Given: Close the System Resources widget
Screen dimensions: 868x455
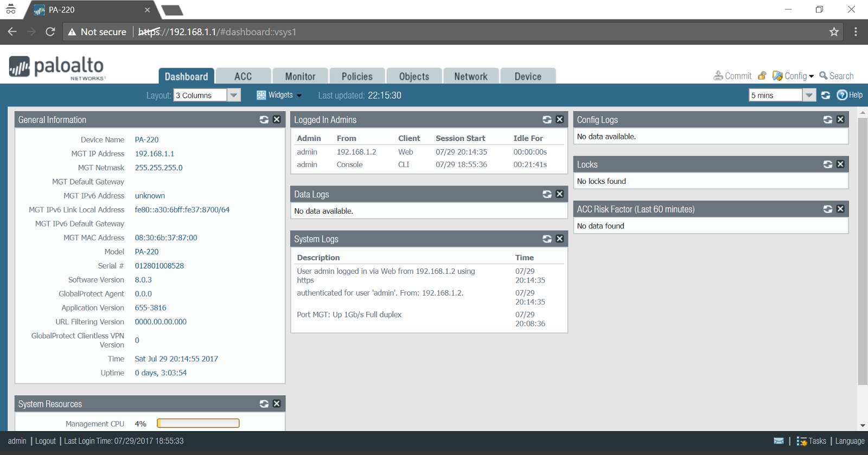Looking at the screenshot, I should tap(277, 403).
